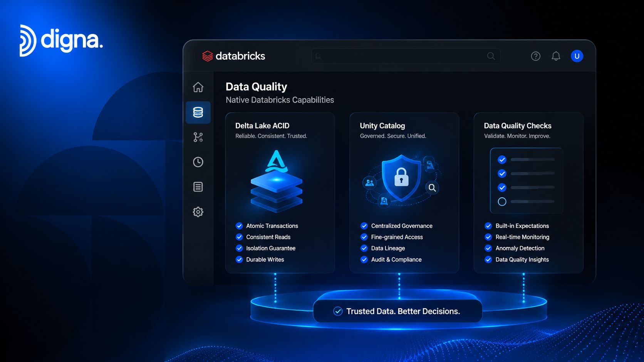
Task: Click the Real-time Monitoring label
Action: [522, 237]
